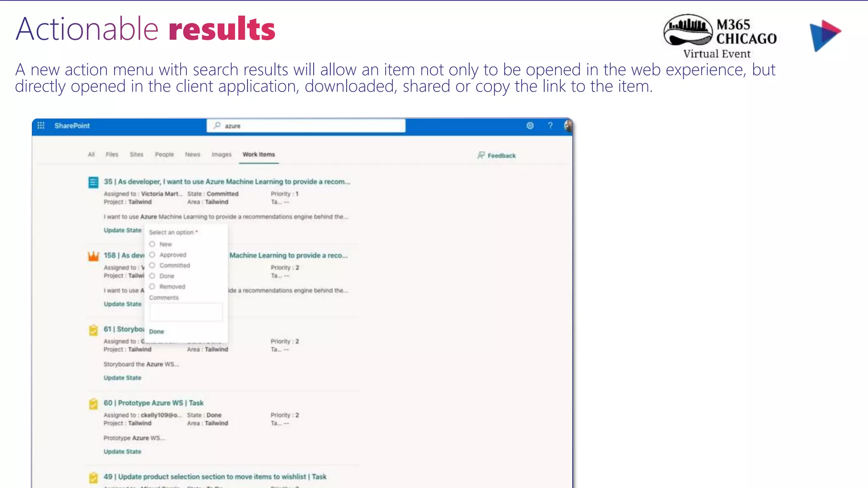Select the Approved state radio option
The image size is (868, 488).
152,255
